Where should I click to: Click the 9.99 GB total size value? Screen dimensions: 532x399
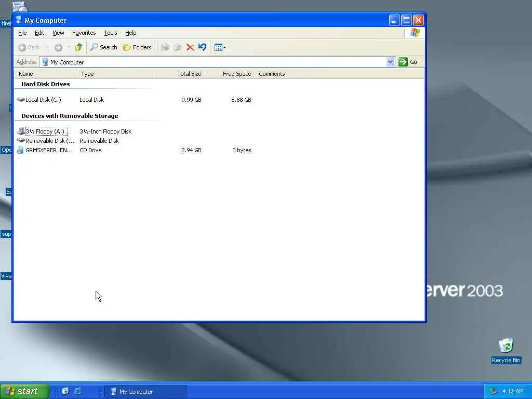pyautogui.click(x=191, y=100)
